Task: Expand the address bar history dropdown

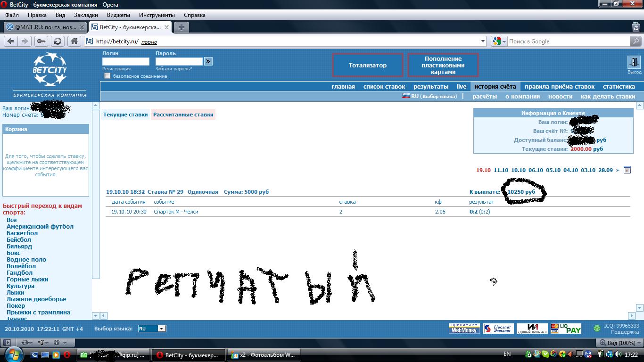Action: point(483,41)
